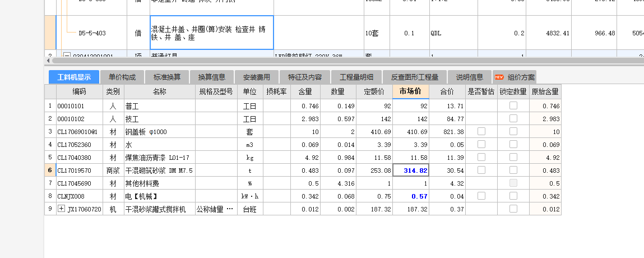Toggle 锁定数量 checkbox for 技工 row

513,118
